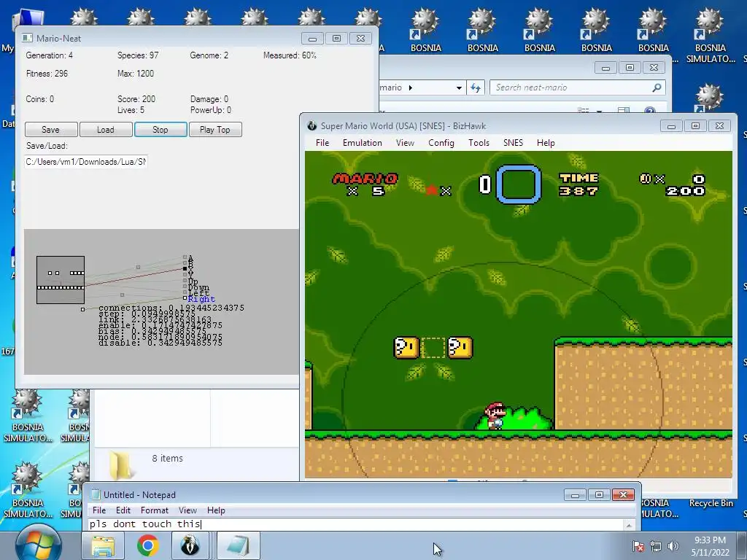Click the 'Fitness: 296' label
This screenshot has height=560, width=747.
47,74
